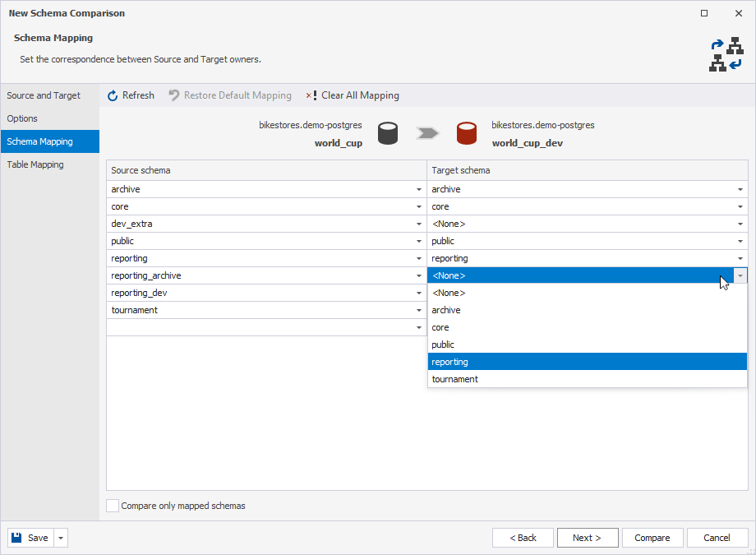756x555 pixels.
Task: Click the world_cup_dev target database name
Action: coord(527,143)
